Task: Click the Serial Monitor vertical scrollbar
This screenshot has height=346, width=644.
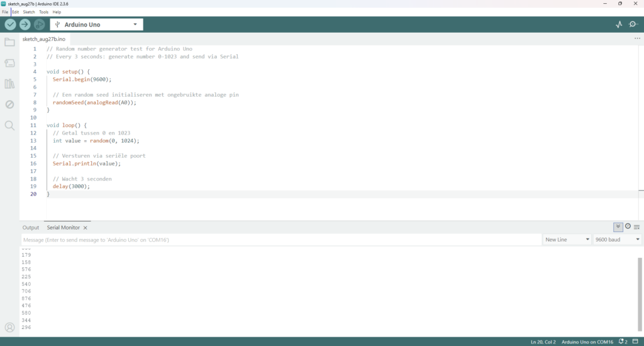Action: (x=640, y=294)
